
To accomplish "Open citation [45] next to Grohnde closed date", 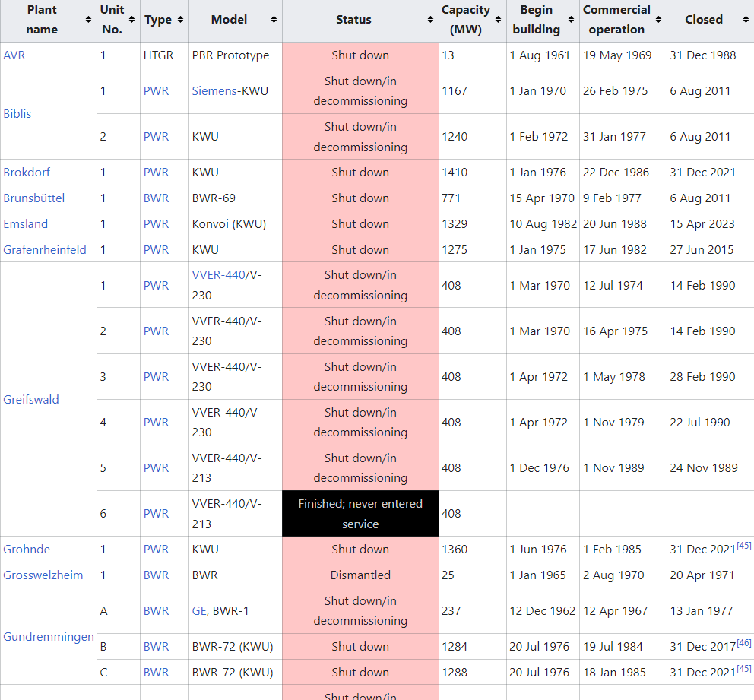I will (744, 546).
